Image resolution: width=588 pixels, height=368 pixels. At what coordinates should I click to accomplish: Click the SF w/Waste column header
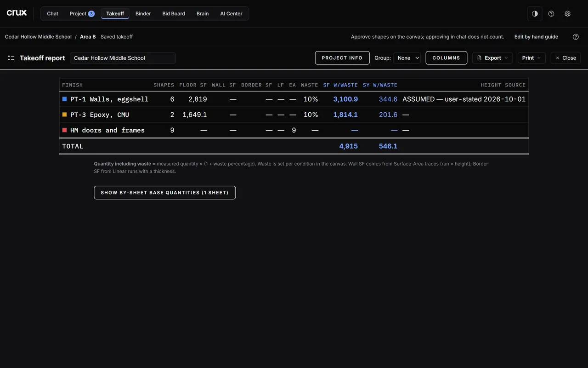click(340, 85)
